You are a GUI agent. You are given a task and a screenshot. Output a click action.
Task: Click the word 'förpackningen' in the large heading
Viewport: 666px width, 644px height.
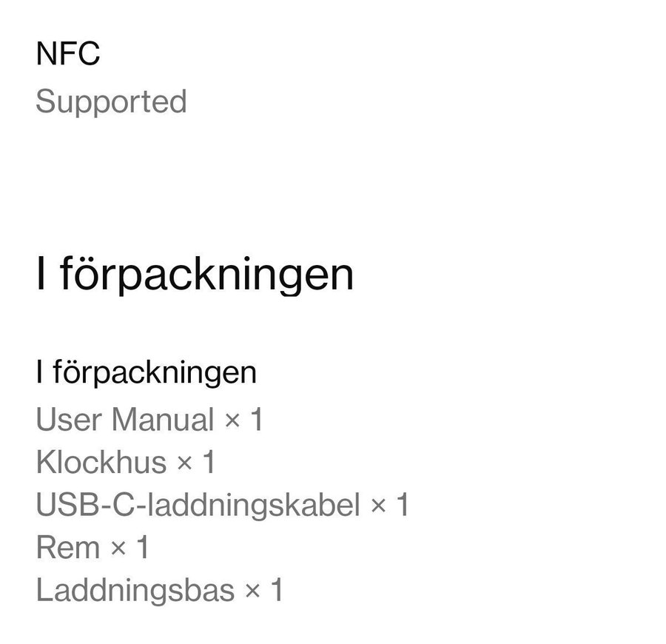click(x=206, y=275)
